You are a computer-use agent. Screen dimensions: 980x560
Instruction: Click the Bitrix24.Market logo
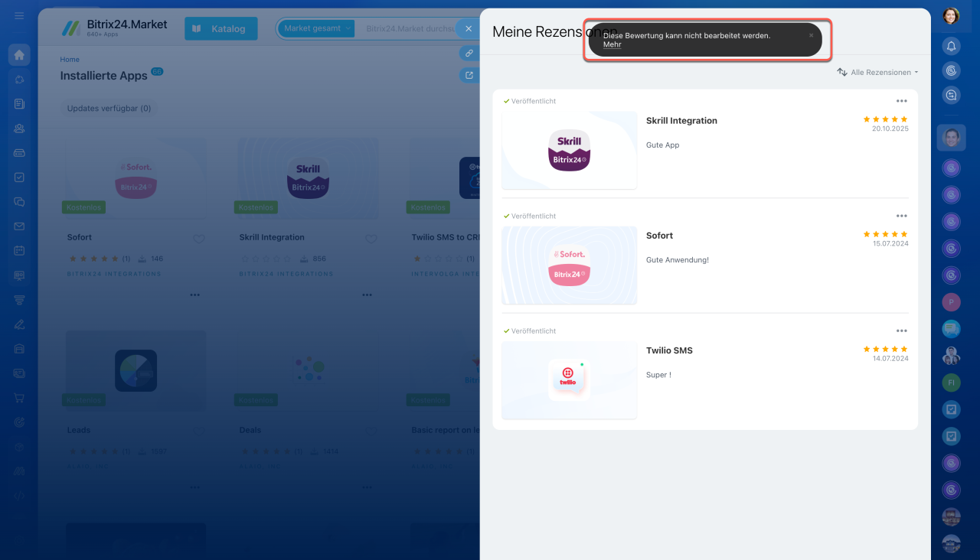coord(115,28)
